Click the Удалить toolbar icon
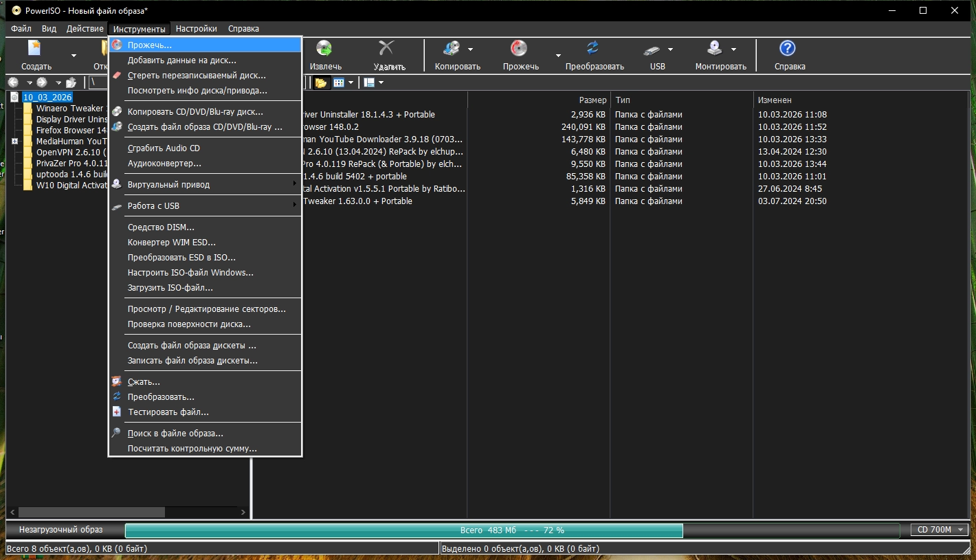The width and height of the screenshot is (976, 560). click(x=387, y=49)
